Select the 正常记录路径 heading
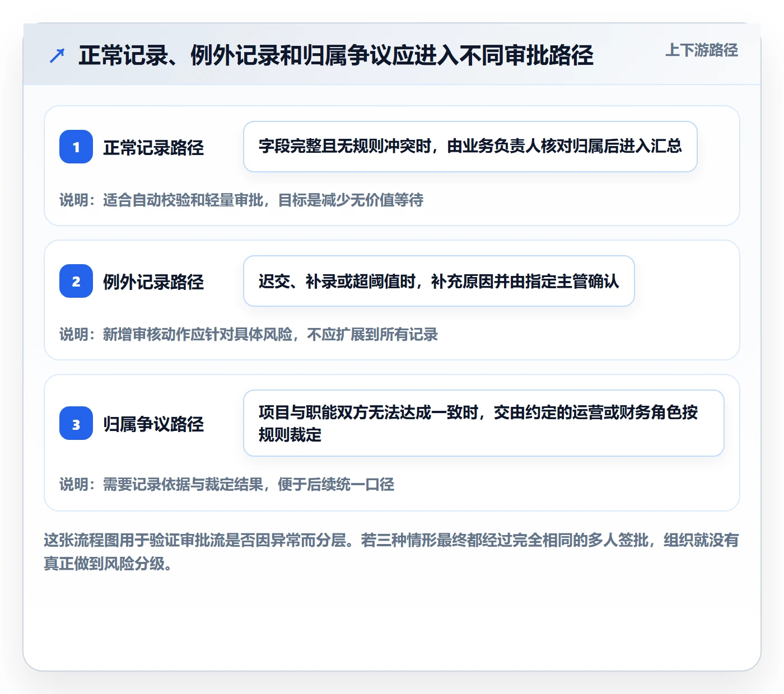784x694 pixels. click(153, 148)
